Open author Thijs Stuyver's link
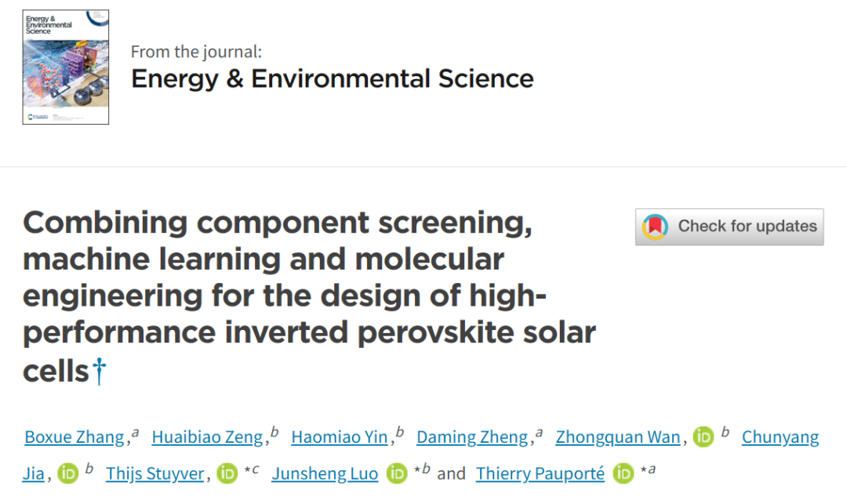Image resolution: width=847 pixels, height=504 pixels. coord(155,473)
